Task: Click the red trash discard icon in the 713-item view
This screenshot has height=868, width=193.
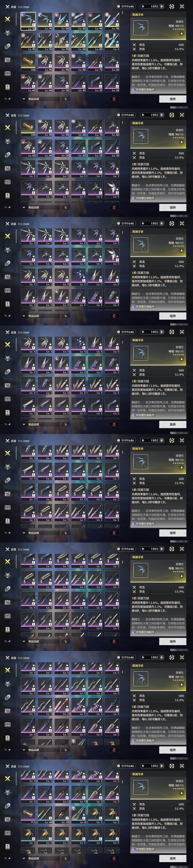Action: coord(114,858)
